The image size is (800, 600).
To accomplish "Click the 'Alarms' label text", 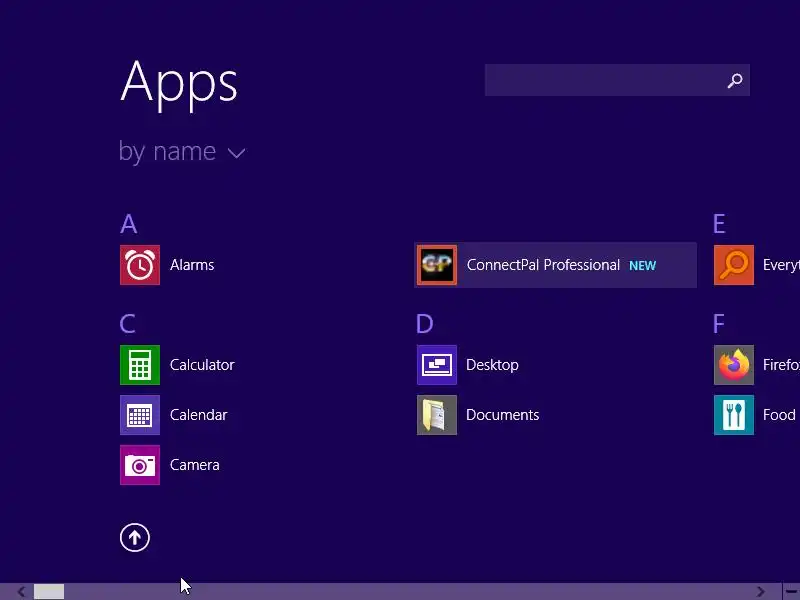I will [192, 265].
